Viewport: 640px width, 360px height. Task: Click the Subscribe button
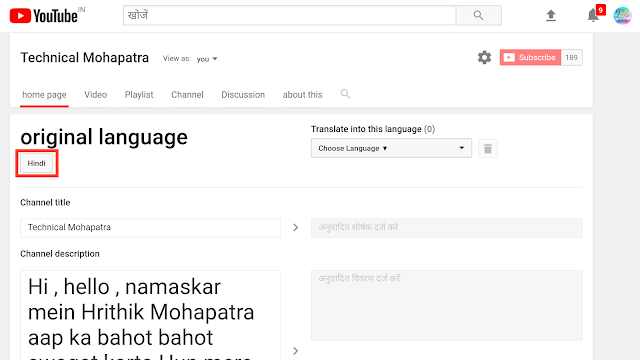pyautogui.click(x=531, y=58)
